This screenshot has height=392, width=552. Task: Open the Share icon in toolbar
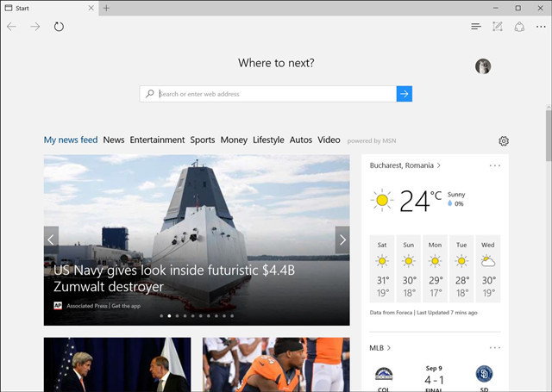(519, 27)
